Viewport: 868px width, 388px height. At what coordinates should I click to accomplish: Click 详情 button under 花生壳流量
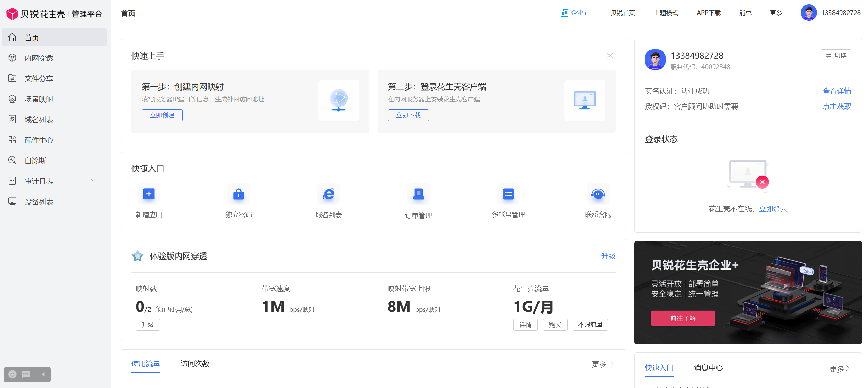526,324
